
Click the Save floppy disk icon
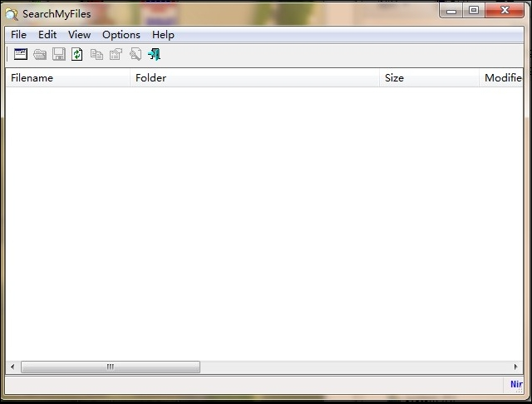coord(59,54)
